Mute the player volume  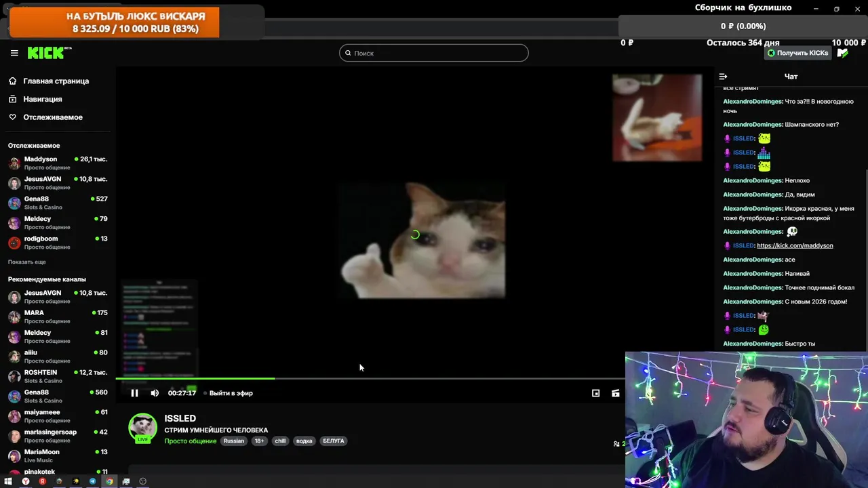click(x=155, y=393)
